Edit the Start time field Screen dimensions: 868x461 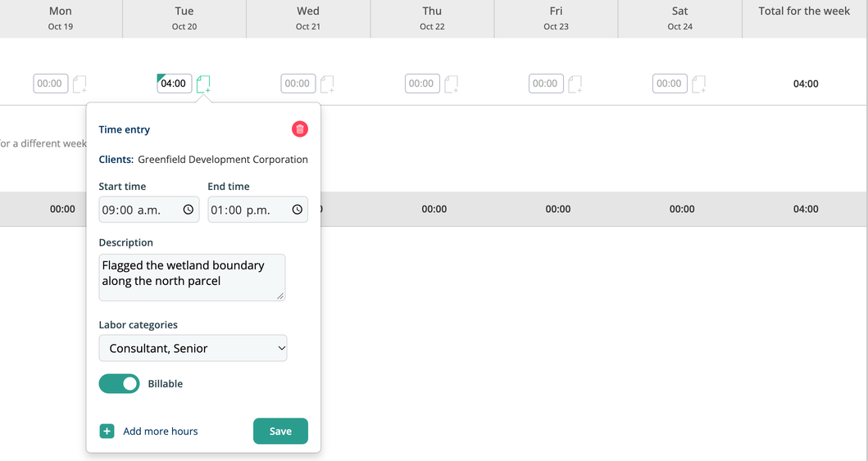149,210
